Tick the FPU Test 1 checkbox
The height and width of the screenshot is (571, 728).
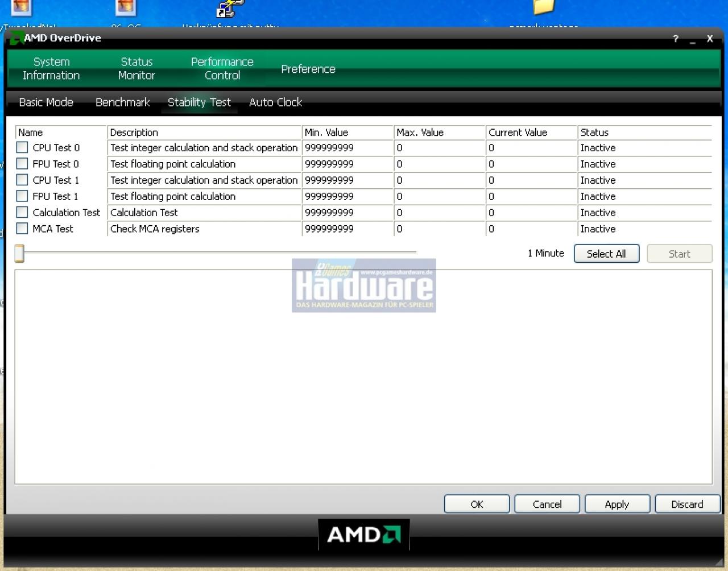[x=22, y=196]
